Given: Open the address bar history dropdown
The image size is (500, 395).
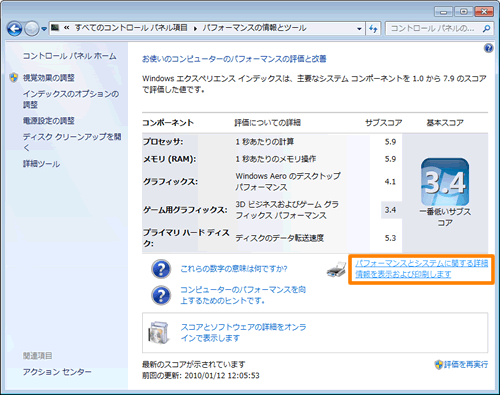Looking at the screenshot, I should point(359,29).
